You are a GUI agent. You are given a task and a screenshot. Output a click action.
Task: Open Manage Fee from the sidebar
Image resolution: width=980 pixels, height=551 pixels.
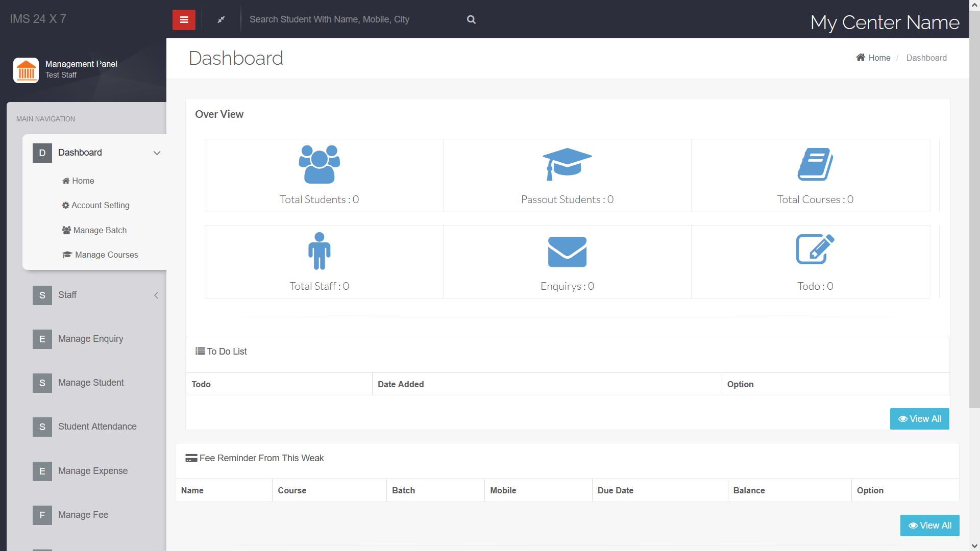[x=83, y=515]
